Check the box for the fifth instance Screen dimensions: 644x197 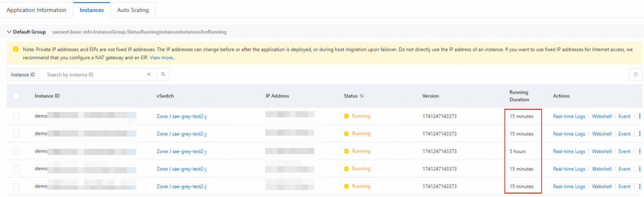pos(16,187)
